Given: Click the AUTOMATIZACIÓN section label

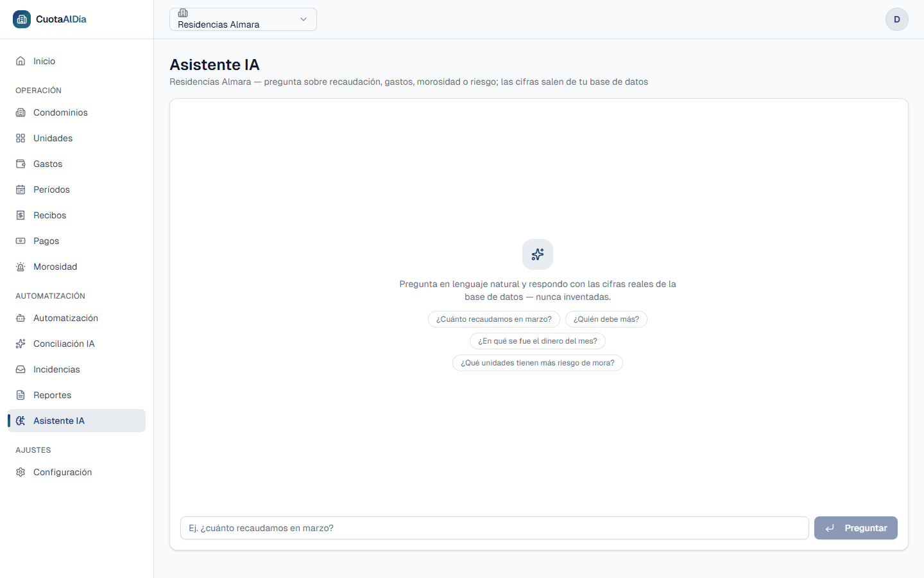Looking at the screenshot, I should (50, 296).
